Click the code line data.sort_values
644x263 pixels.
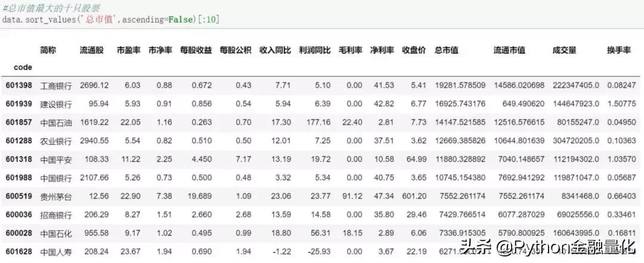[x=111, y=20]
